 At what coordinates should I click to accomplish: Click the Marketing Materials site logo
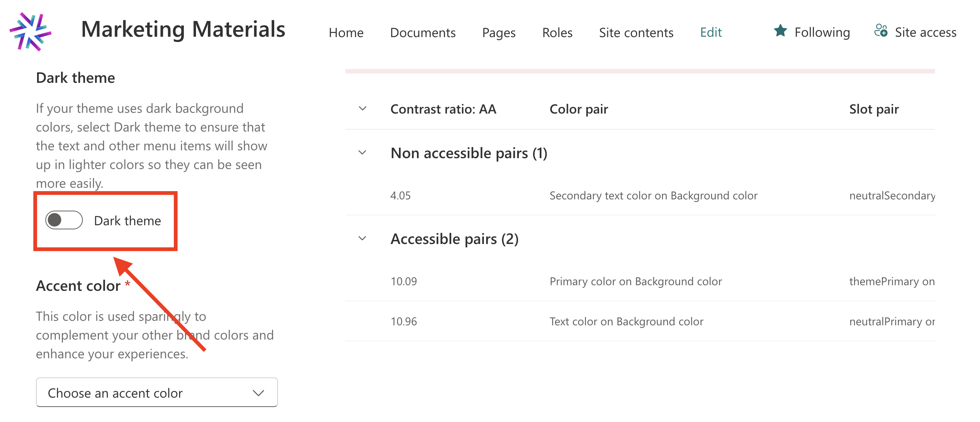pos(30,32)
